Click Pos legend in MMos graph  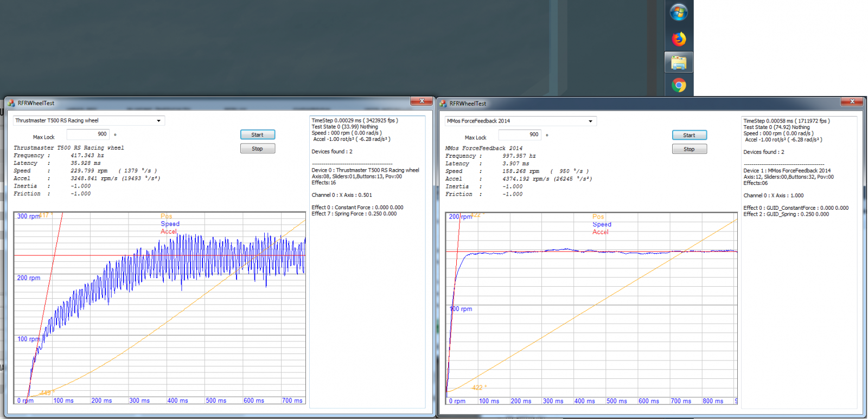pyautogui.click(x=598, y=217)
